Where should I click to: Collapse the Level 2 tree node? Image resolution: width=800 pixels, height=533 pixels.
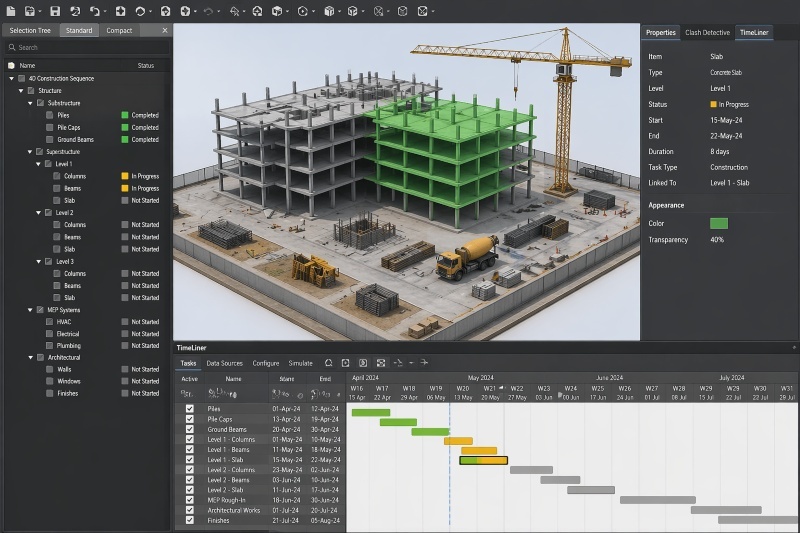[x=39, y=213]
